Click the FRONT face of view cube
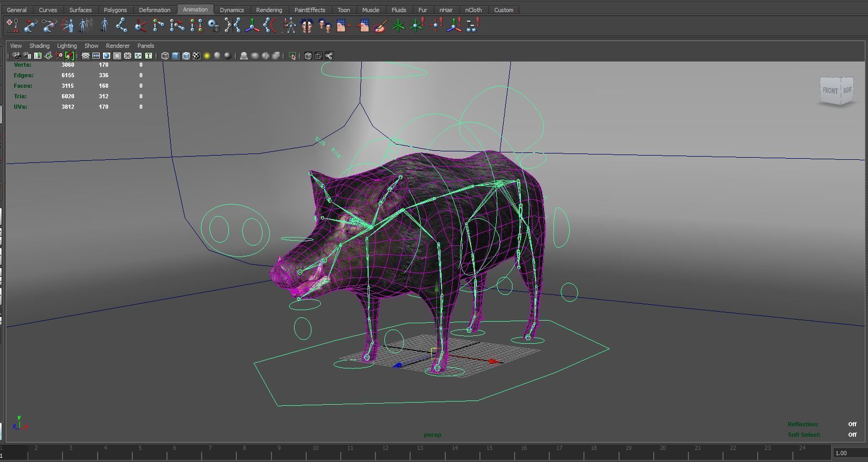The height and width of the screenshot is (462, 868). pyautogui.click(x=830, y=90)
